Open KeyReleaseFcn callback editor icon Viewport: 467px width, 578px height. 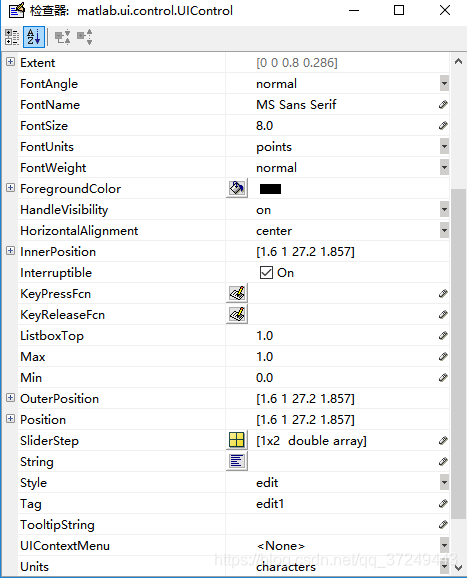tap(237, 314)
